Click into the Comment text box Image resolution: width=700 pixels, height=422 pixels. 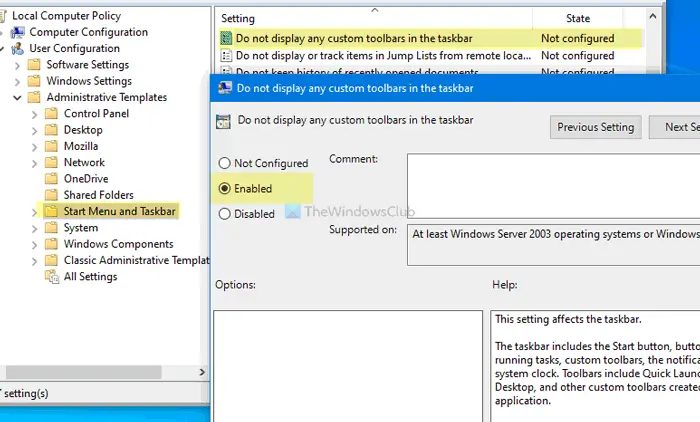pyautogui.click(x=554, y=186)
